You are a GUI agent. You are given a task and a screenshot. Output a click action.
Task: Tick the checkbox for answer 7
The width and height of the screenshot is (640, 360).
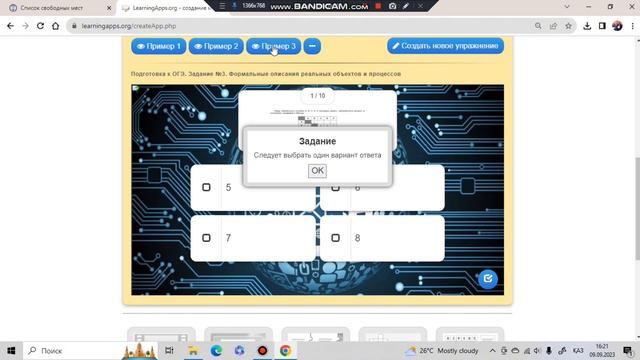click(206, 238)
